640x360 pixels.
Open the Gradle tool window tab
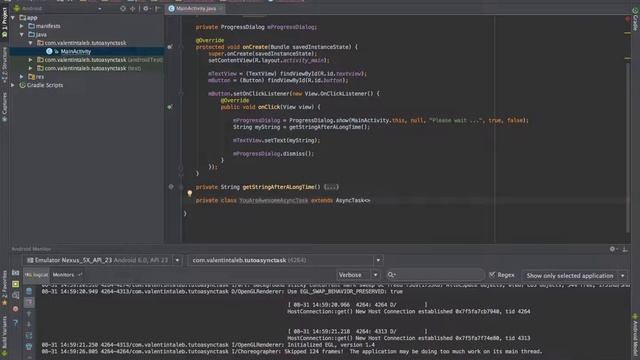click(x=635, y=19)
